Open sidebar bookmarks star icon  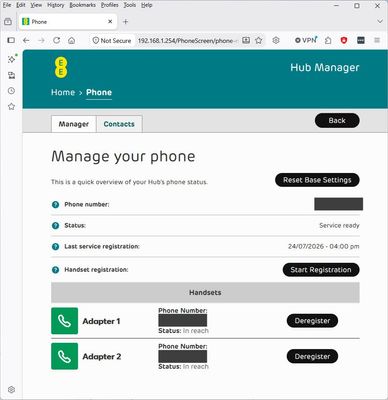[11, 106]
